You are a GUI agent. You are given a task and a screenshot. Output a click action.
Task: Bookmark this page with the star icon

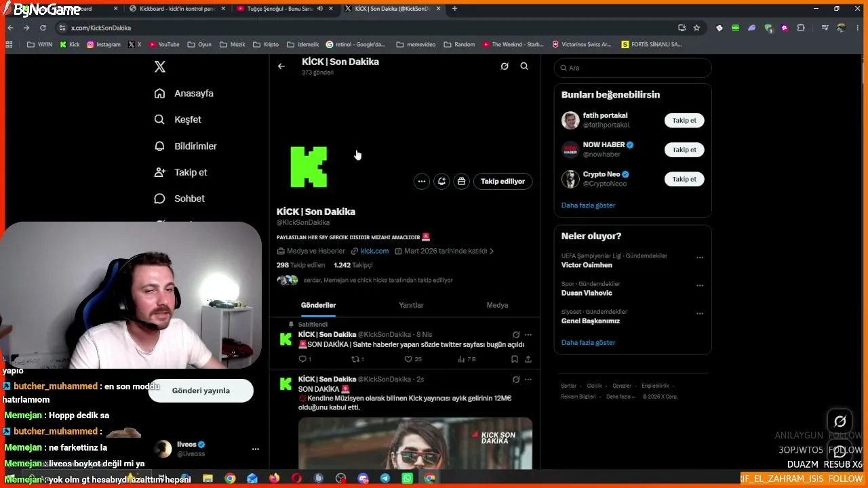point(696,28)
